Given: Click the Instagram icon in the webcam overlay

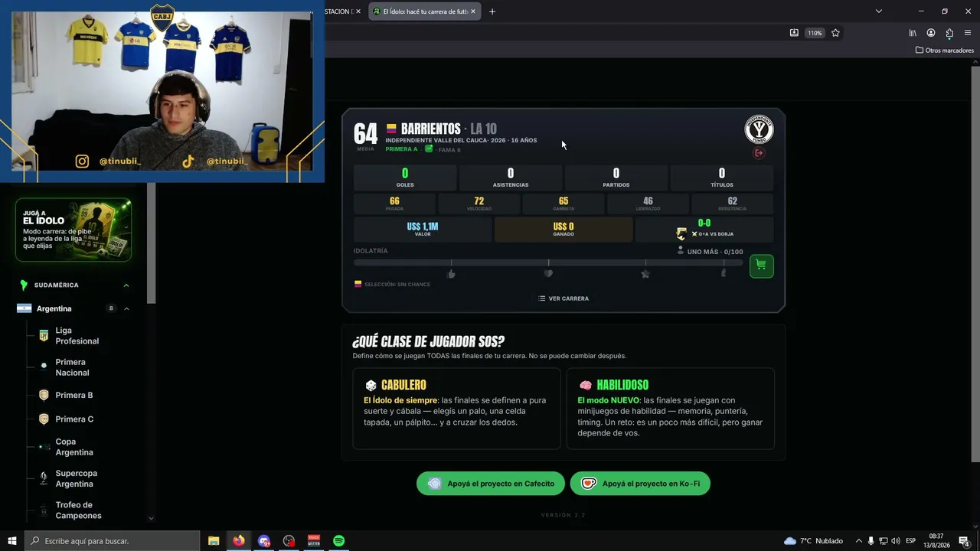Looking at the screenshot, I should pos(82,161).
